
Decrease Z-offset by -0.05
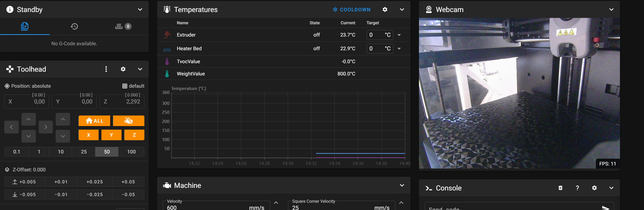(128, 194)
